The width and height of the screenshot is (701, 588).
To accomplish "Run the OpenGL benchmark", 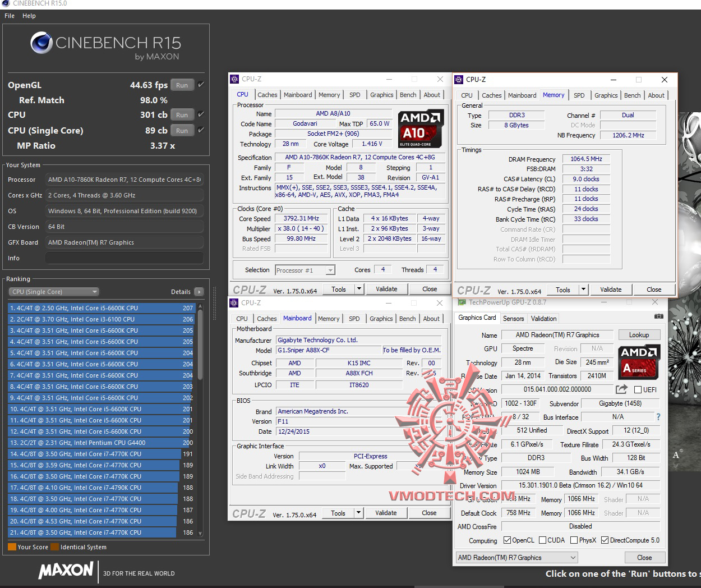I will [182, 85].
